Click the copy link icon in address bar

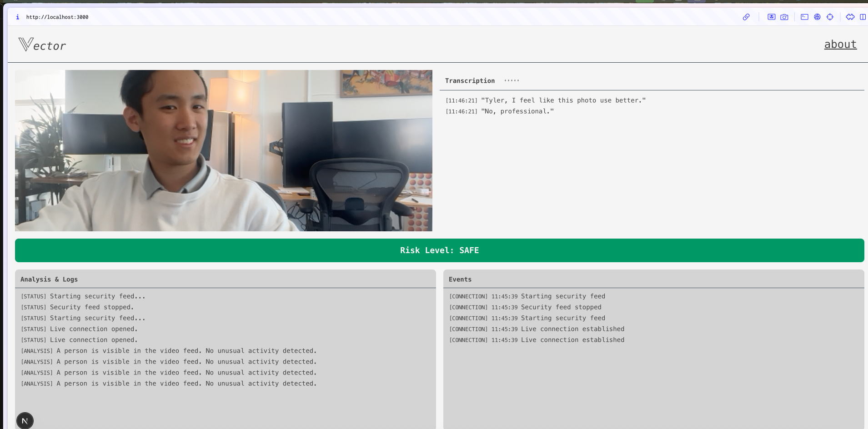[x=746, y=17]
